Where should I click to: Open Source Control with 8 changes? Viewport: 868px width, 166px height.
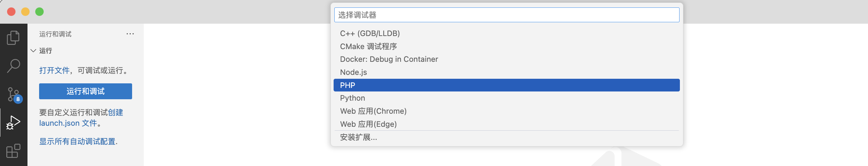click(14, 95)
